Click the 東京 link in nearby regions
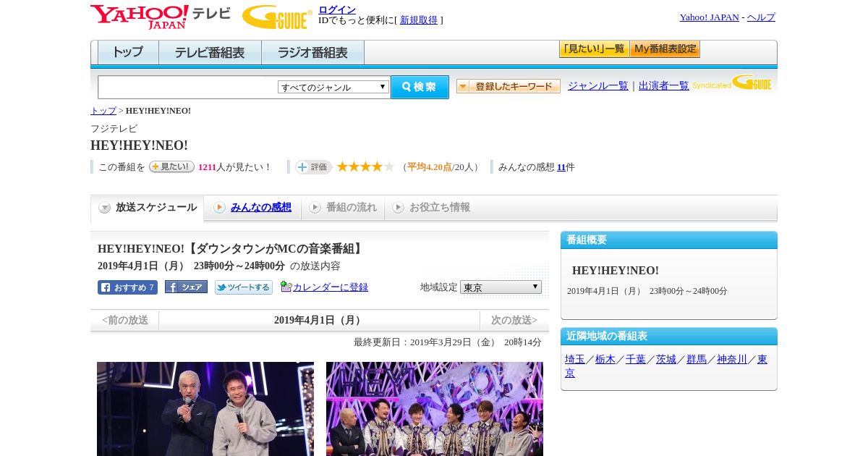868x456 pixels. (762, 359)
